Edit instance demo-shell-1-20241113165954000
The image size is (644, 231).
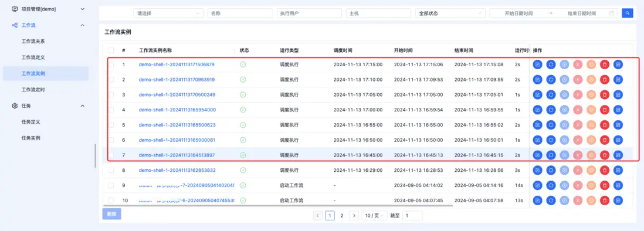537,110
